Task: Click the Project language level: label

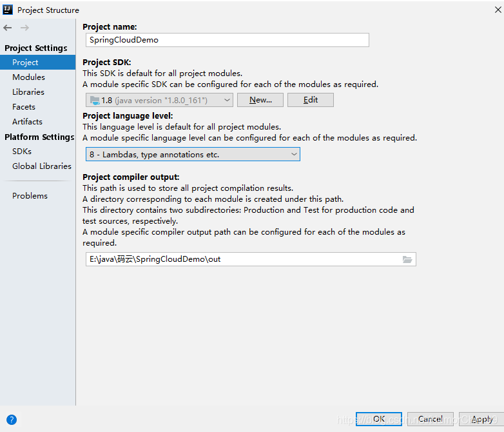Action: (x=128, y=116)
